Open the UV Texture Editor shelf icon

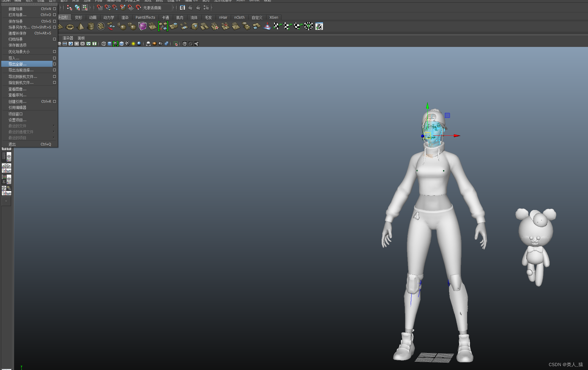pos(319,27)
